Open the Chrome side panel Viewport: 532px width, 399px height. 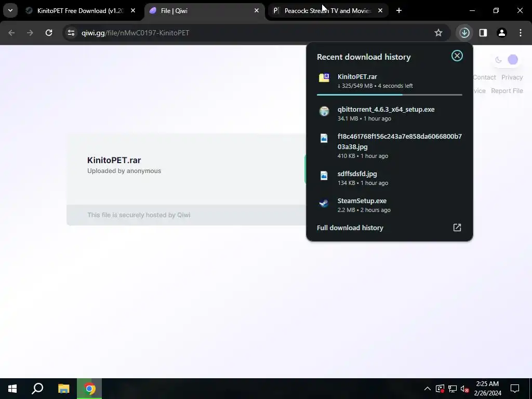(x=483, y=33)
